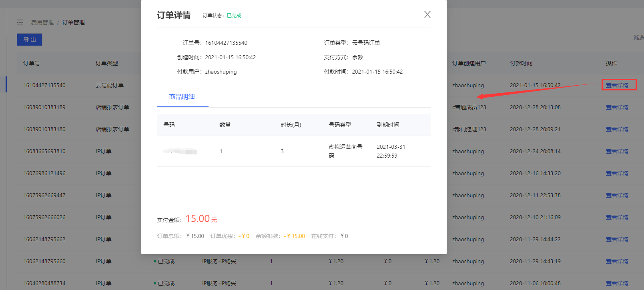View details for order 16062148795662

617,239
